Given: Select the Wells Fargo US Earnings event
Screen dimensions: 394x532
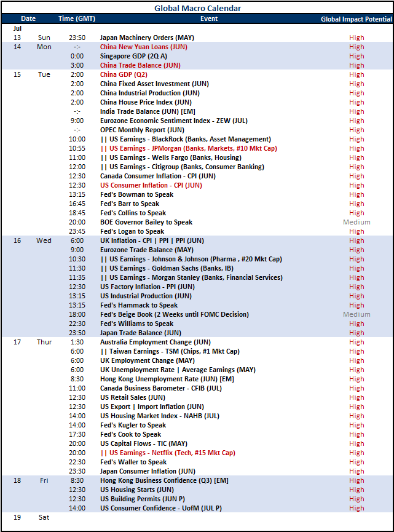Looking at the screenshot, I should click(171, 157).
